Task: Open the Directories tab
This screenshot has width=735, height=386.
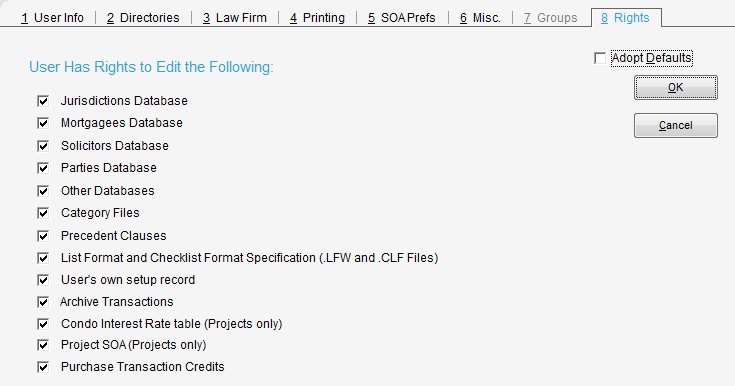Action: click(143, 18)
